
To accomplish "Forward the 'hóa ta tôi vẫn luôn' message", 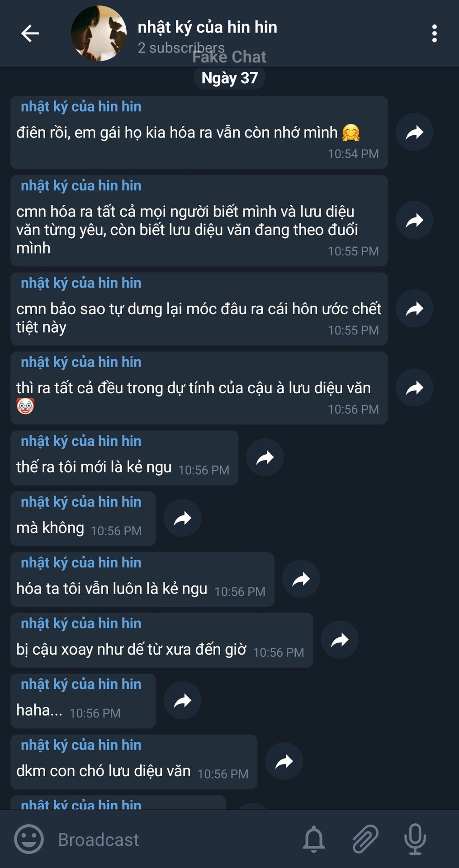I will coord(301,579).
